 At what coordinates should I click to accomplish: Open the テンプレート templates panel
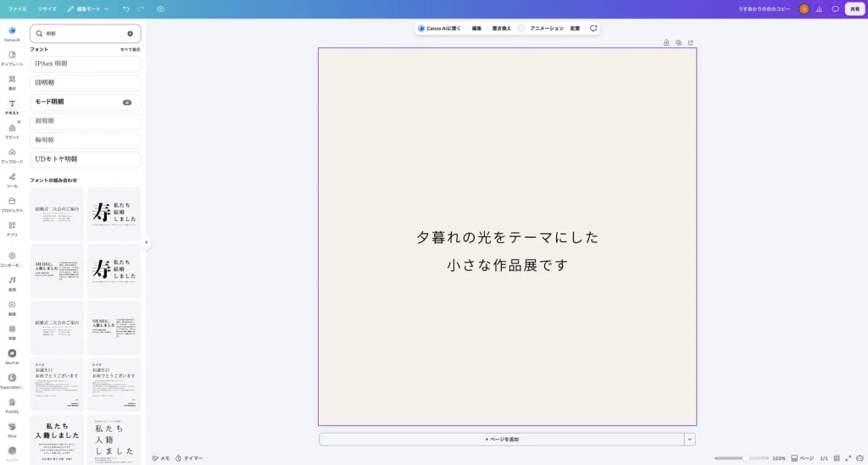point(12,58)
